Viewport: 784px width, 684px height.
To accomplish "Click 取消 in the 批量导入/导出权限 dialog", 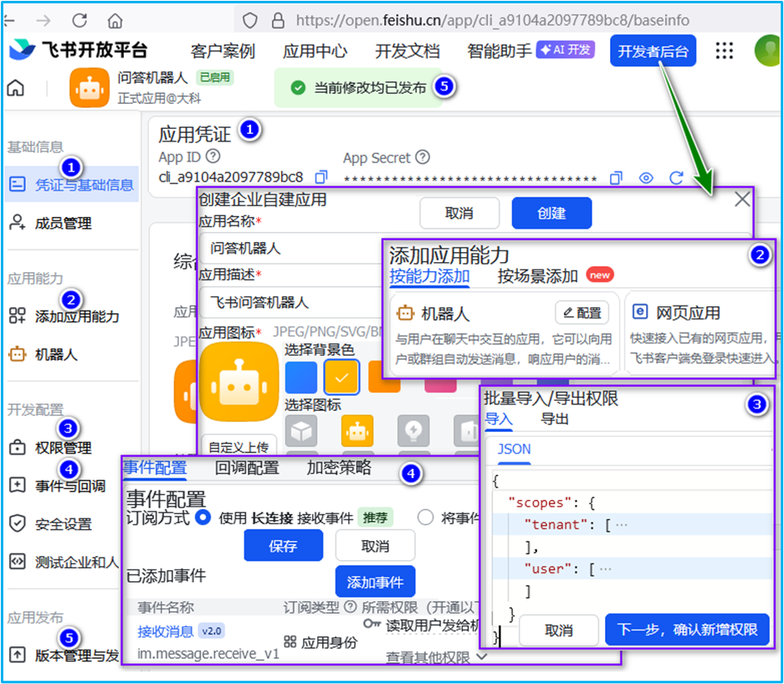I will point(558,630).
